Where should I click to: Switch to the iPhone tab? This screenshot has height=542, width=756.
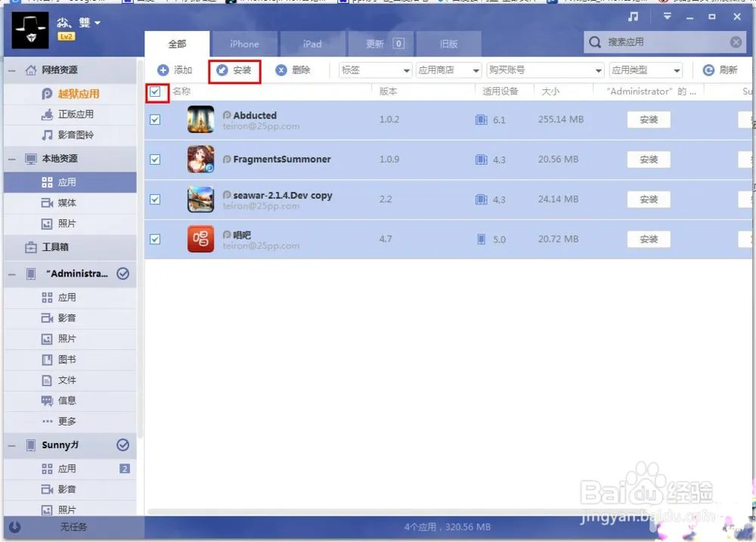point(244,44)
